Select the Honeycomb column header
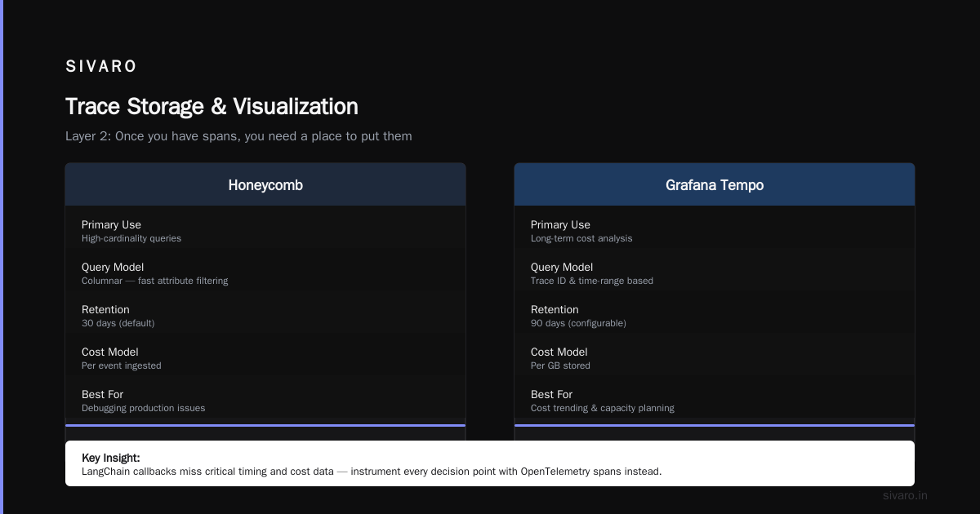 (265, 185)
